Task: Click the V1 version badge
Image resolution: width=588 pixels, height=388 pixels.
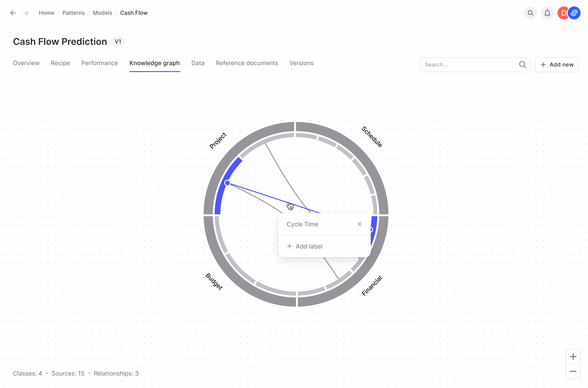Action: point(118,42)
